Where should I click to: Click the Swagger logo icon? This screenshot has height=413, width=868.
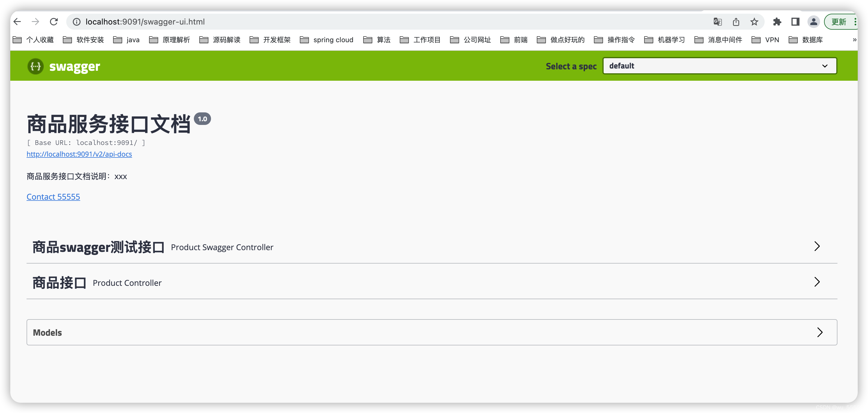pos(36,66)
